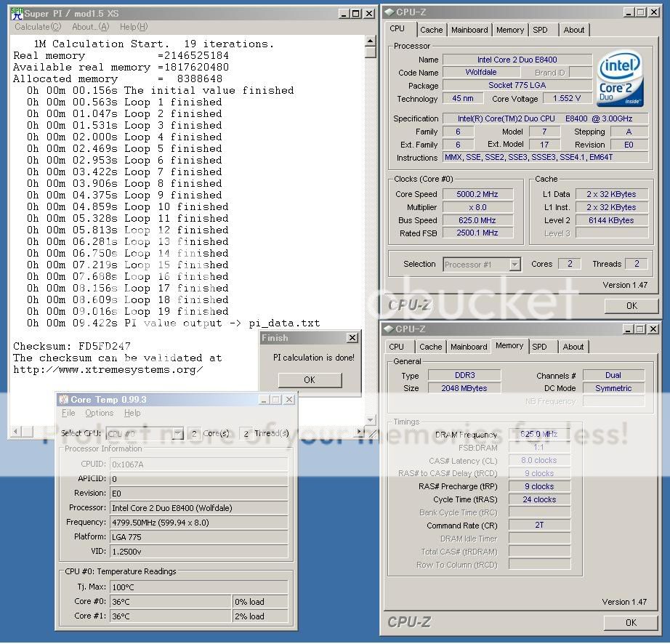This screenshot has width=670, height=644.
Task: Click the Specification field E8400 @ 3.00GHz
Action: coord(545,118)
